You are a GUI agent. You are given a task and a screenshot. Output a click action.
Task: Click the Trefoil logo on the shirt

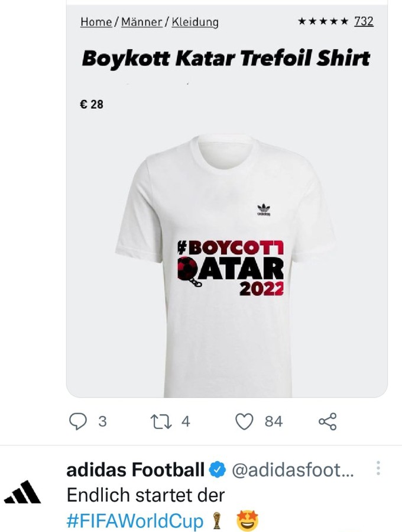click(264, 209)
